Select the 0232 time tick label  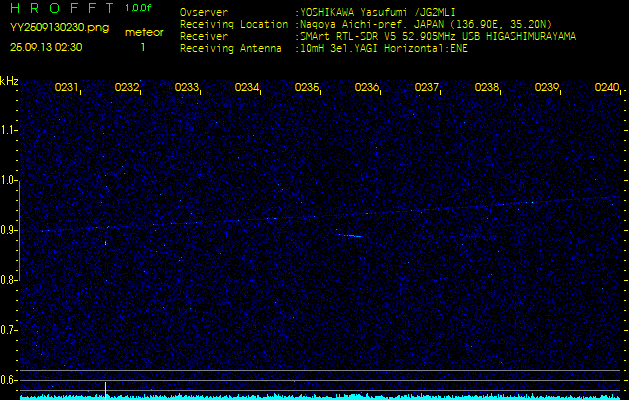click(x=127, y=88)
